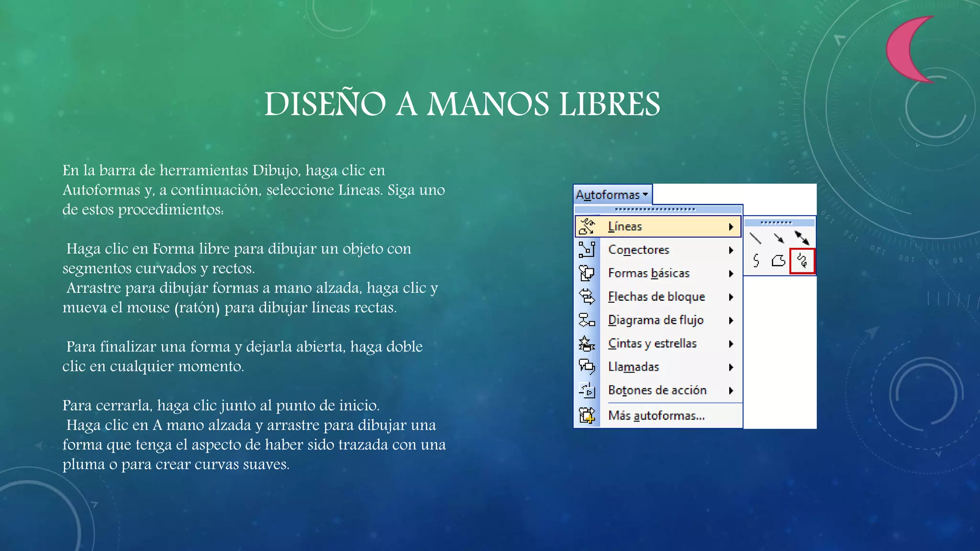Open the Conectores submenu
This screenshot has width=980, height=551.
(658, 250)
